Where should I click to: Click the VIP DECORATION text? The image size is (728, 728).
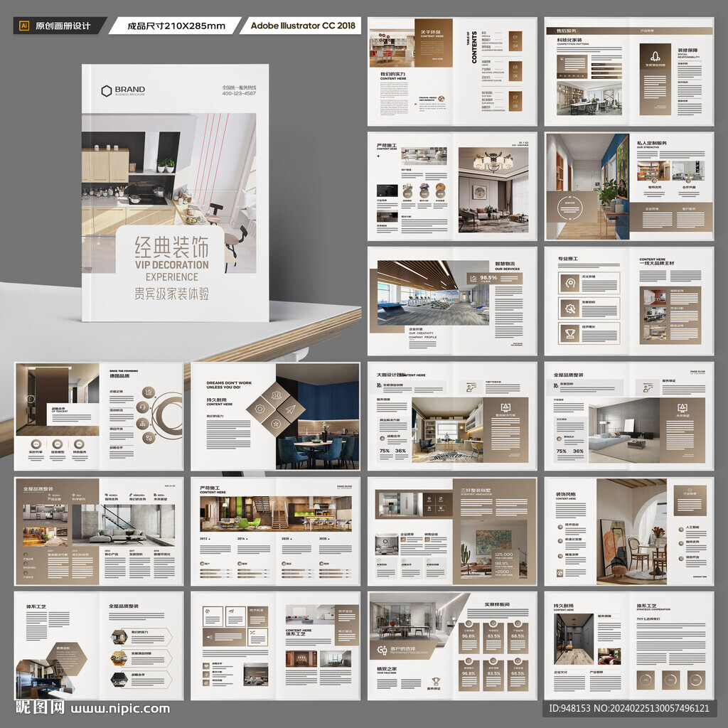172,265
